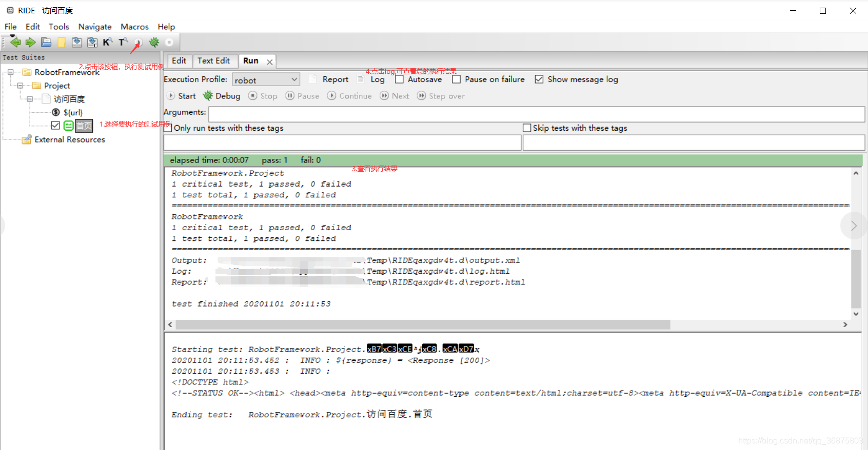Click the Pause icon in Run panel

(290, 96)
